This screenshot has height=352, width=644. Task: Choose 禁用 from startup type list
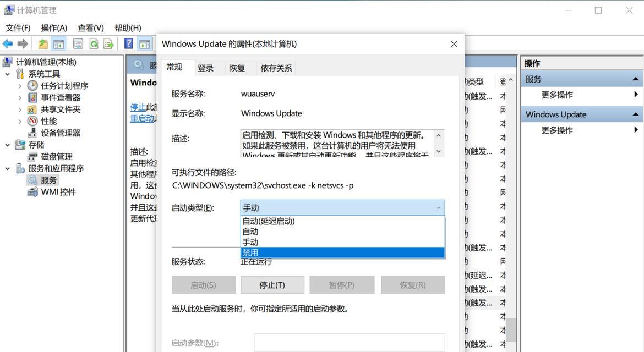click(342, 252)
